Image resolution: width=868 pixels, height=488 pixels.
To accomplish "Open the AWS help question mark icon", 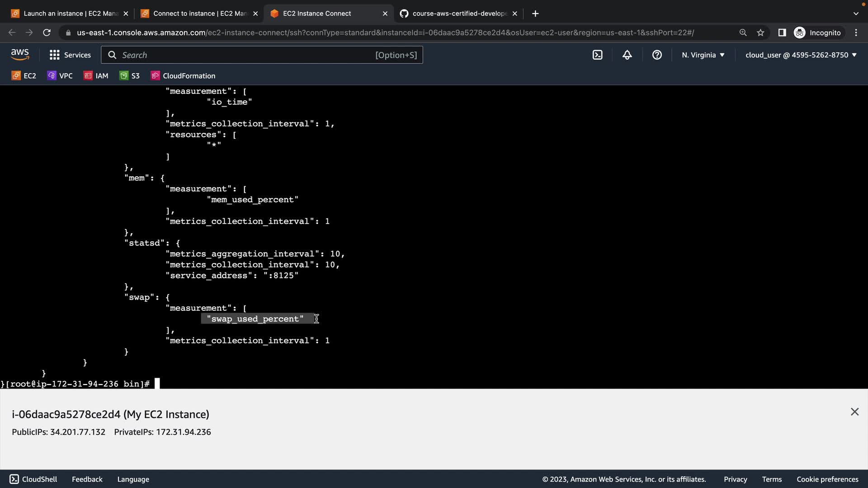I will 657,55.
